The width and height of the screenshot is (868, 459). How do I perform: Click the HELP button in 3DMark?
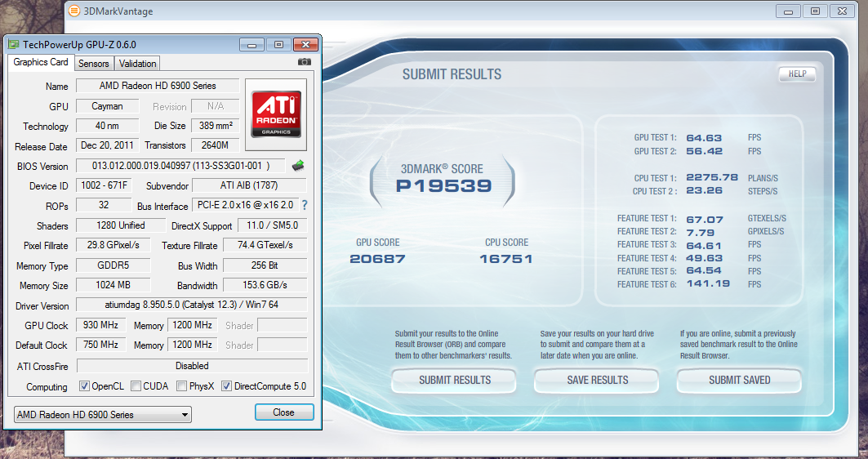click(797, 74)
